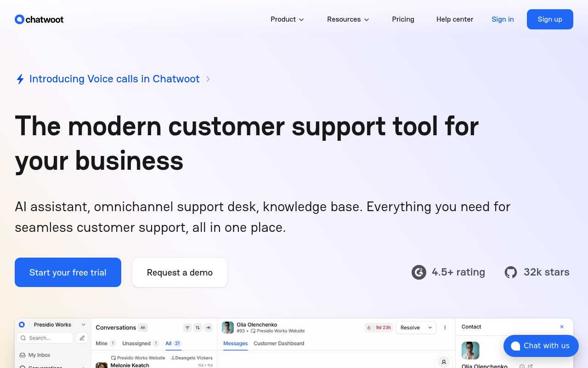Click the 32k stars text
The image size is (588, 368).
[x=547, y=272]
